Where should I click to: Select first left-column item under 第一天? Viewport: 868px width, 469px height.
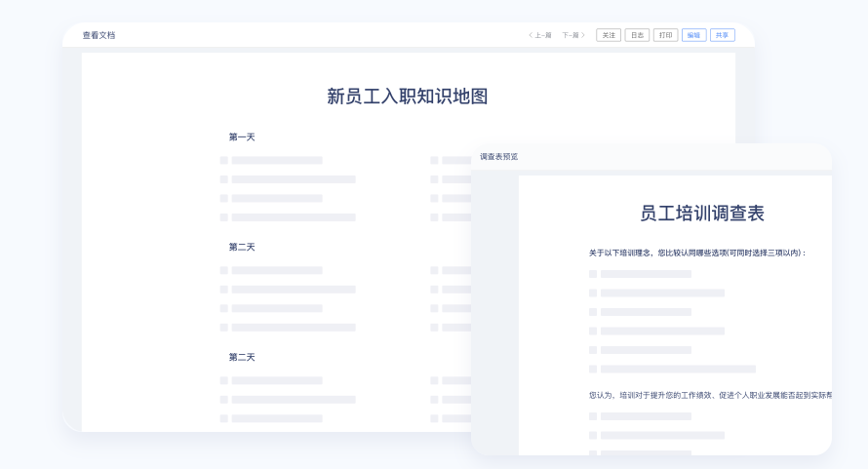(x=224, y=160)
